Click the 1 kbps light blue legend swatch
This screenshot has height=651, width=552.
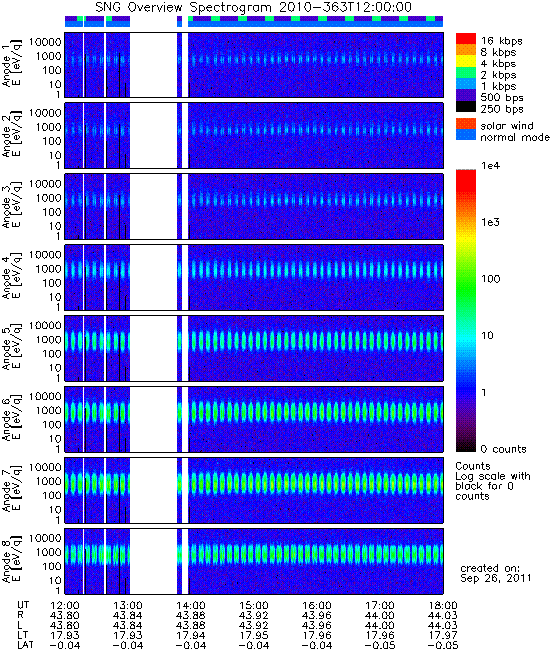pos(466,83)
